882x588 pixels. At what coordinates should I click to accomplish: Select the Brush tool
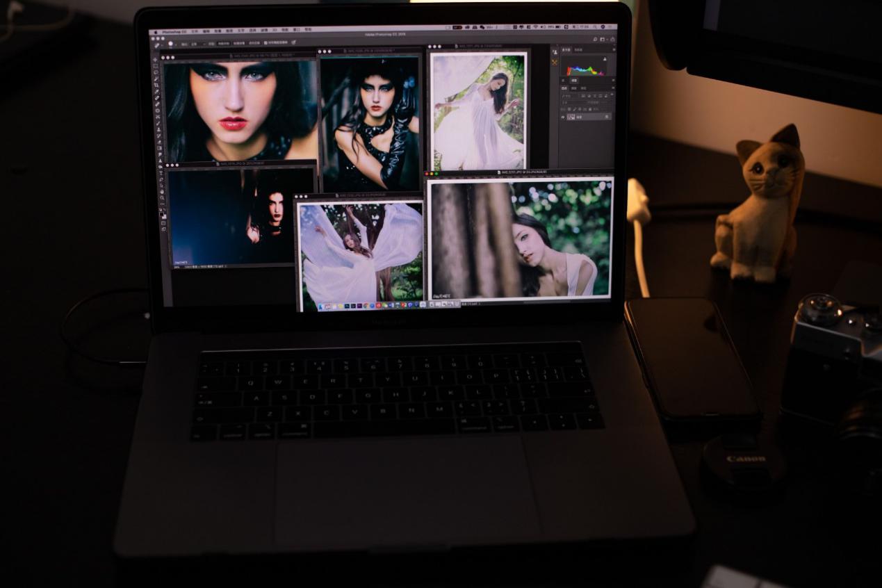(158, 123)
